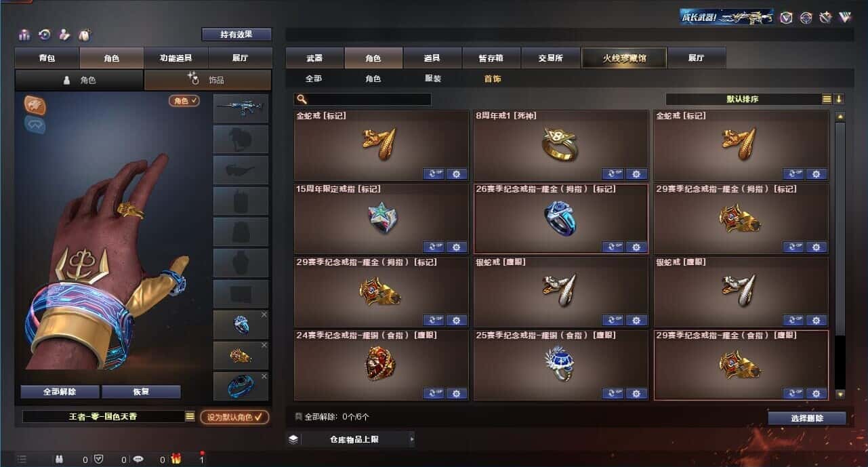This screenshot has width=868, height=467.
Task: Click the GP button on 15周年限定戒指 item
Action: pos(434,247)
